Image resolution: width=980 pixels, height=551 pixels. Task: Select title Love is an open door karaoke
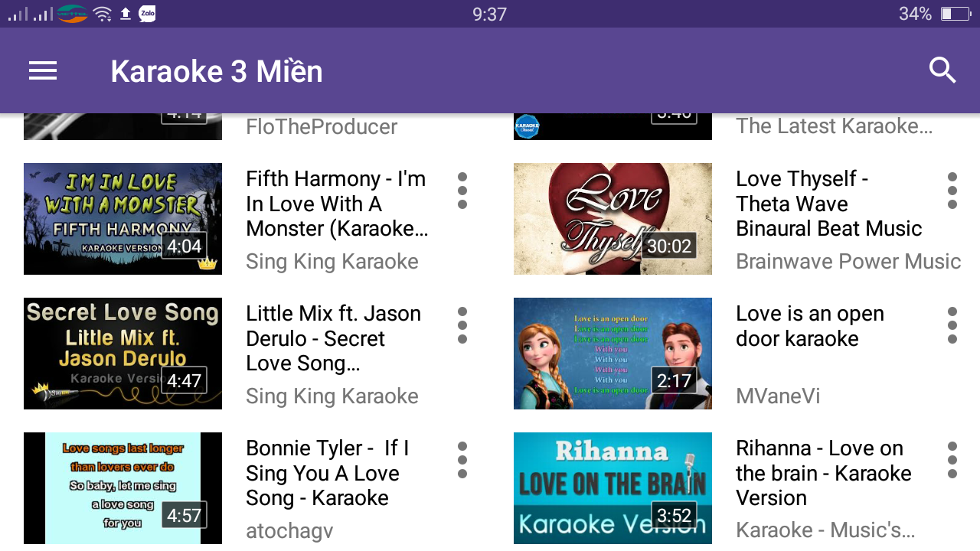[x=810, y=326]
